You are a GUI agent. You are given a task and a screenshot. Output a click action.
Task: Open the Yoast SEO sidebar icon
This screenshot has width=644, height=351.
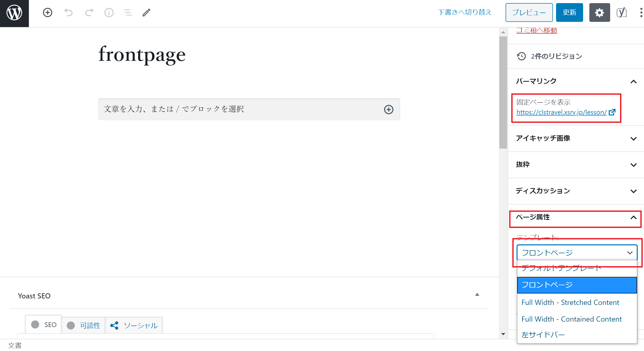point(622,12)
